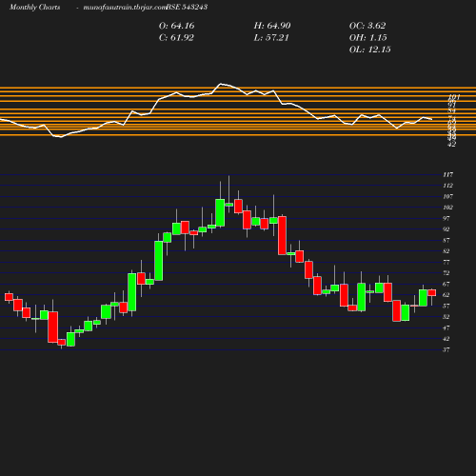This screenshot has width=476, height=476.
Task: Click the 52 price axis label
Action: [x=446, y=317]
